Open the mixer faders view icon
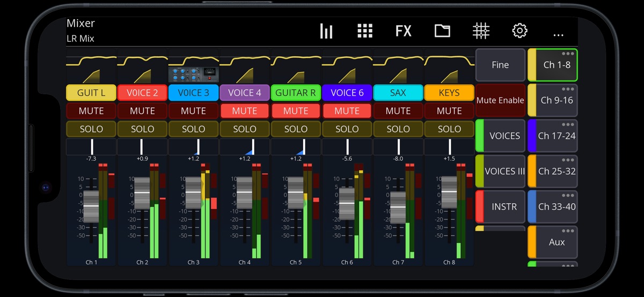Viewport: 644px width, 297px height. pos(326,31)
